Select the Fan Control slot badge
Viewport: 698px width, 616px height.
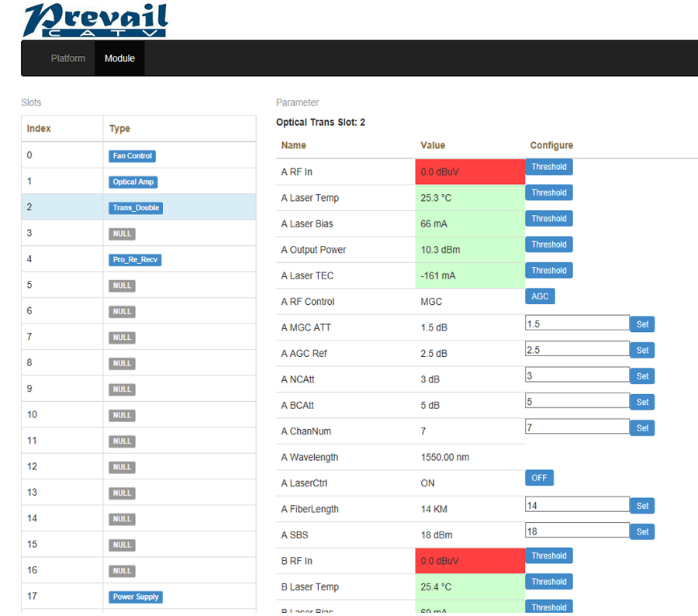click(132, 156)
